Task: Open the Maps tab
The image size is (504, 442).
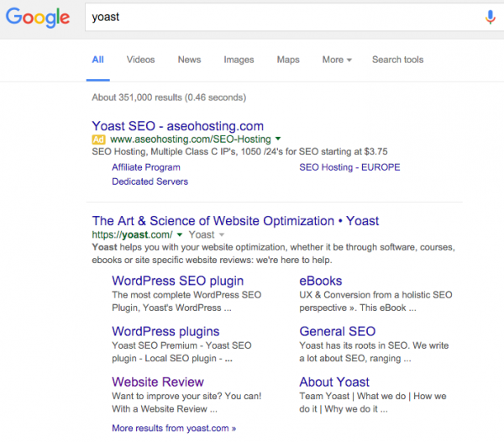Action: (x=288, y=60)
